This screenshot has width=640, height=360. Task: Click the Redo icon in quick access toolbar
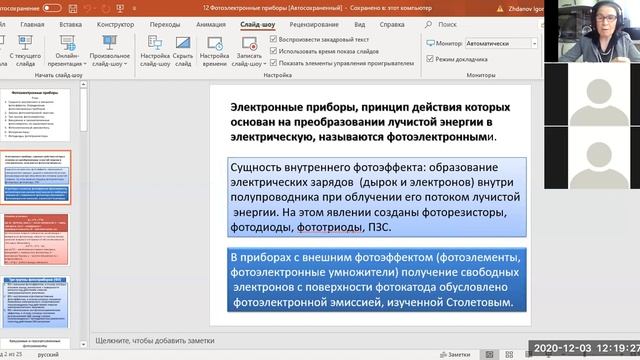[105, 8]
